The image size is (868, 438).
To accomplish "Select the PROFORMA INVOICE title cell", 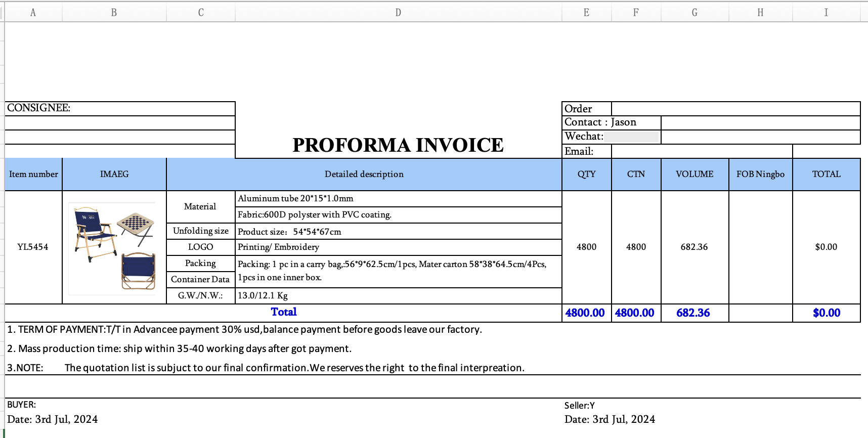I will (398, 145).
